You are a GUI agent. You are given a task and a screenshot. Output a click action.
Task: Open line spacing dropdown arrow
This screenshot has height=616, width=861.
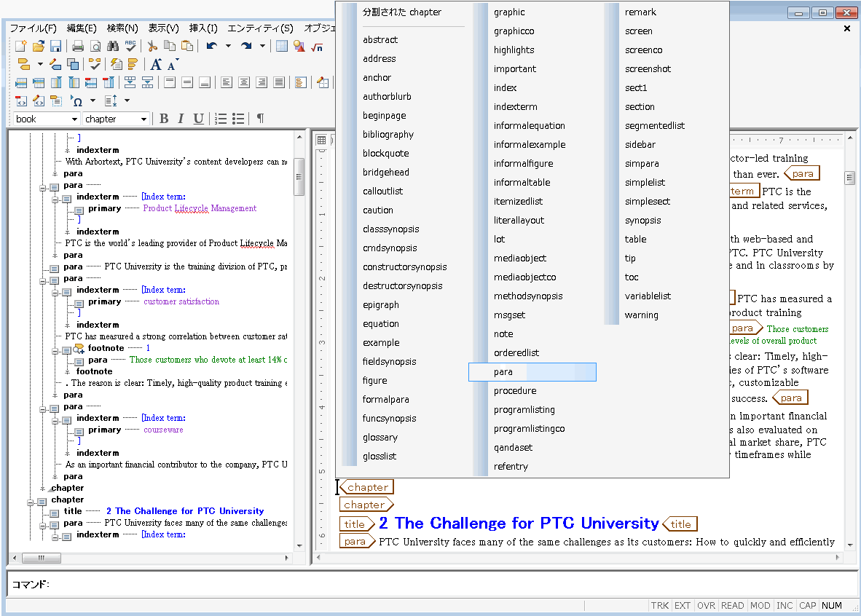(x=127, y=100)
